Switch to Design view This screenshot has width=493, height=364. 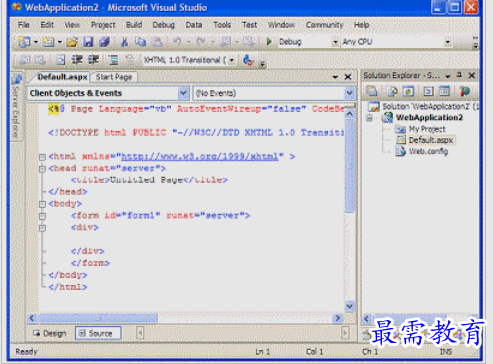(50, 333)
